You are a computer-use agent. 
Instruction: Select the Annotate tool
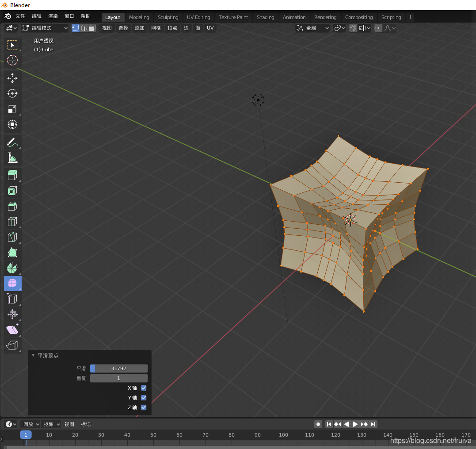(12, 142)
